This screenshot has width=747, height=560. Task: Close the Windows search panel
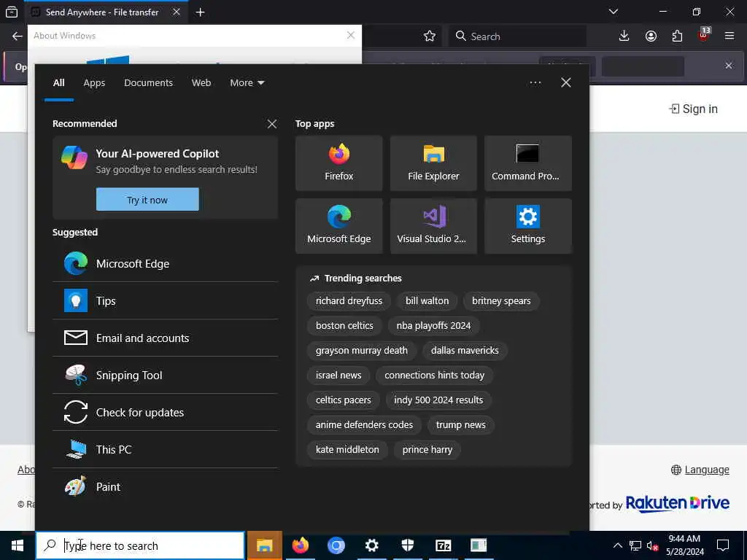click(x=566, y=83)
